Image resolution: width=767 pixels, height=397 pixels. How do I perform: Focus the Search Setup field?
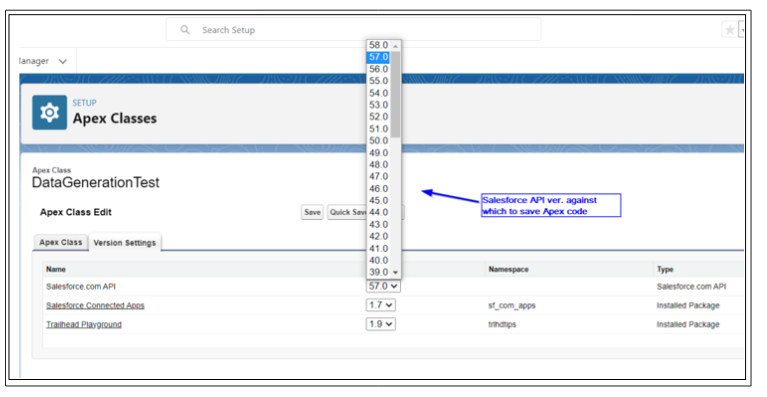[354, 30]
